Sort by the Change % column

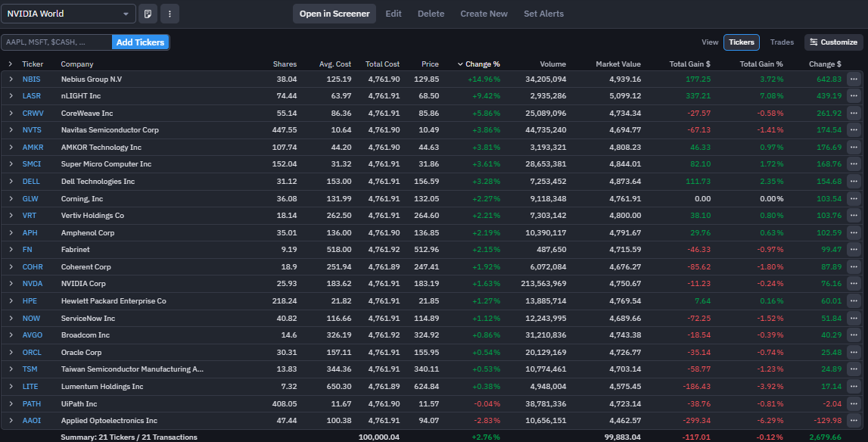tap(482, 64)
